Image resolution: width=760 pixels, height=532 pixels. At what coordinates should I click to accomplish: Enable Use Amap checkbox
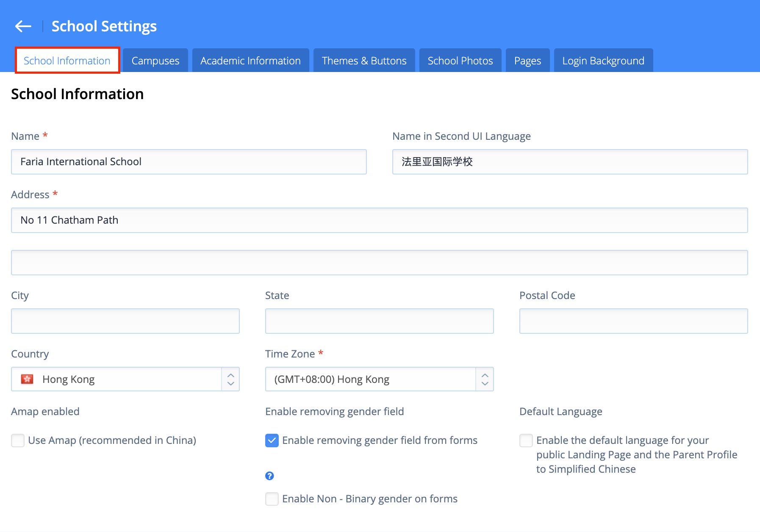18,441
